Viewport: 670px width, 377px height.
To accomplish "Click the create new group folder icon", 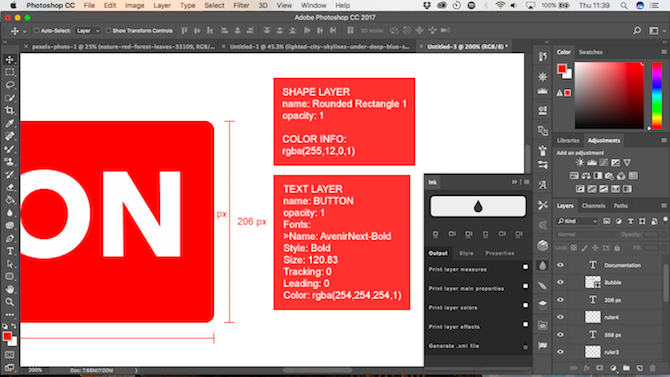I will pyautogui.click(x=626, y=368).
